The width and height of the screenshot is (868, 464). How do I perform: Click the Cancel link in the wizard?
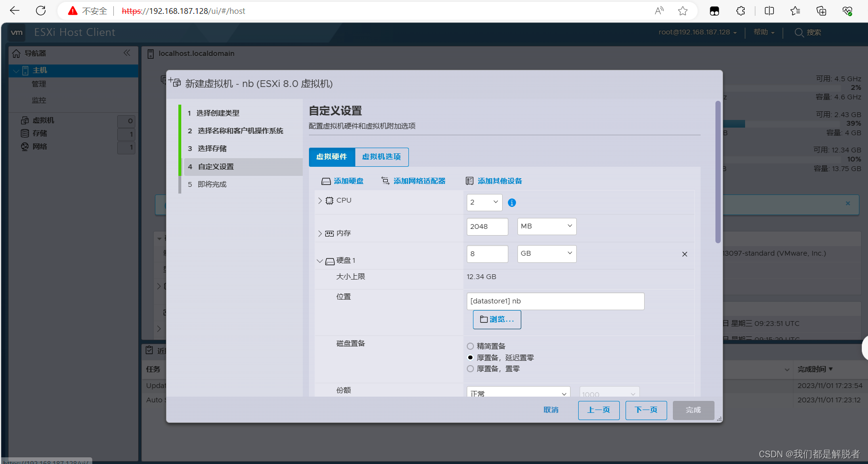551,410
